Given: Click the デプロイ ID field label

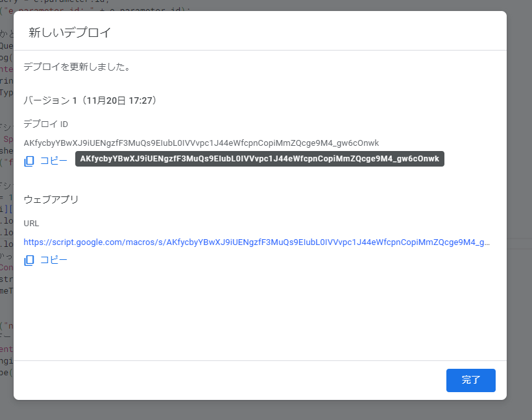Looking at the screenshot, I should pyautogui.click(x=46, y=124).
